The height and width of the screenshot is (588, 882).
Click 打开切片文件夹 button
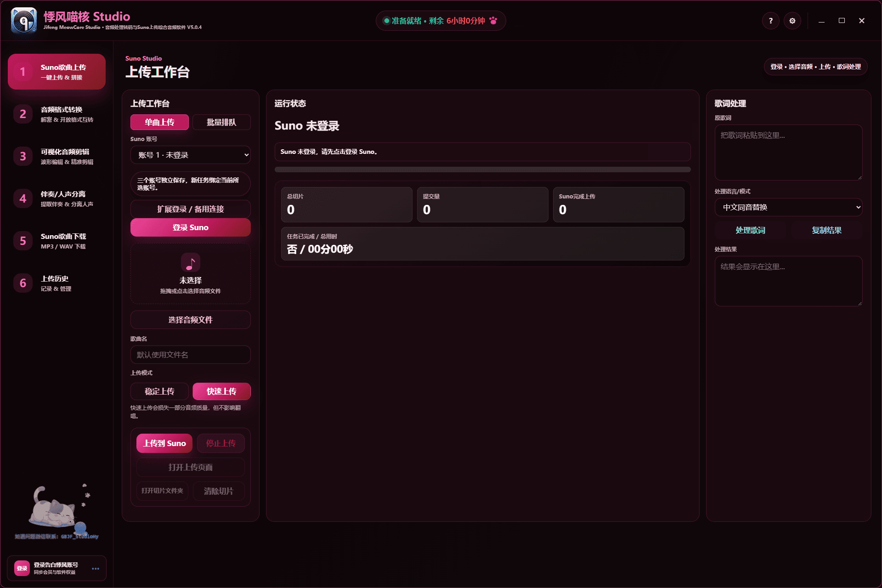[162, 491]
